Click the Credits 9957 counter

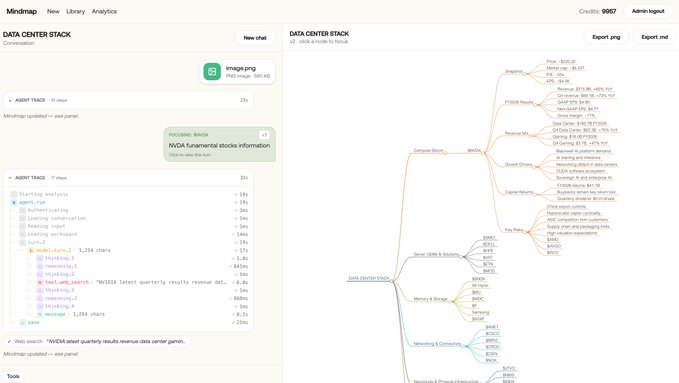pos(597,11)
